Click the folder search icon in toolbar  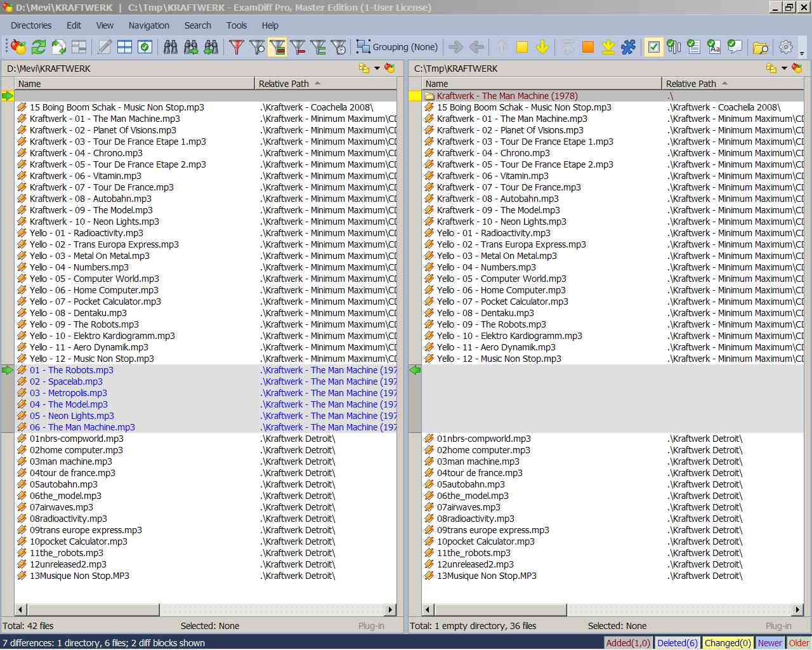tap(761, 47)
